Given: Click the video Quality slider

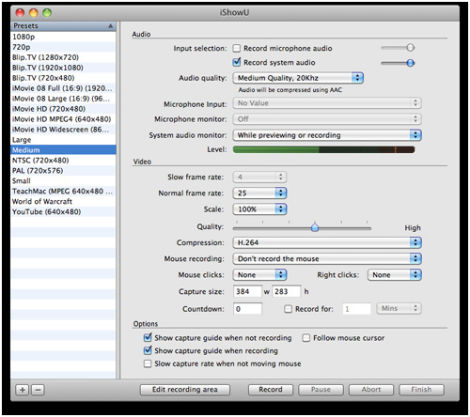Looking at the screenshot, I should pos(302,228).
